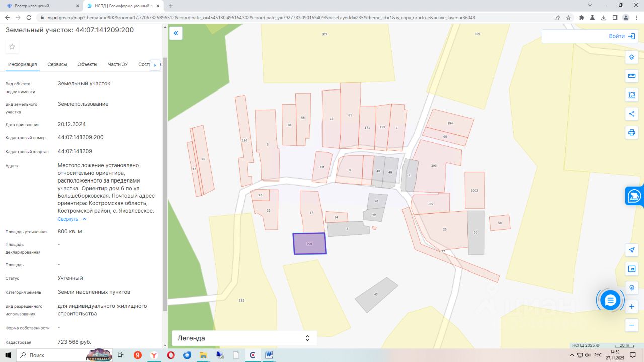Click the map object search tool
Image resolution: width=644 pixels, height=362 pixels.
tap(632, 288)
